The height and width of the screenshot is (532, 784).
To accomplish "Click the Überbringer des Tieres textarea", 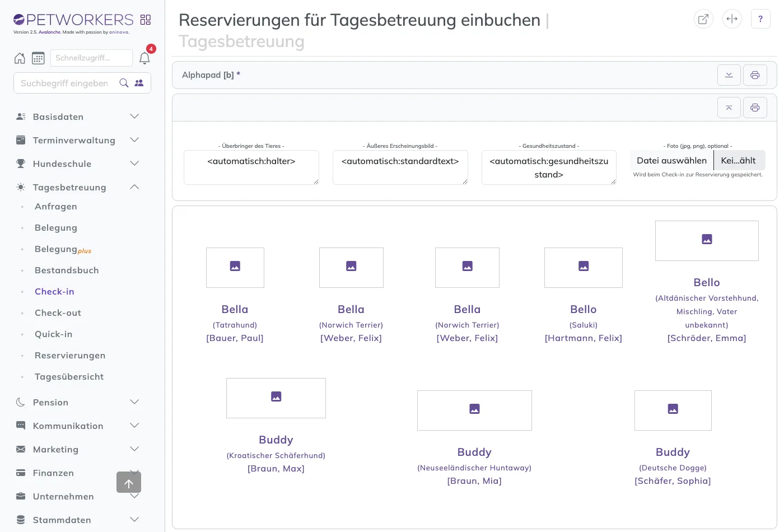I will [x=251, y=167].
